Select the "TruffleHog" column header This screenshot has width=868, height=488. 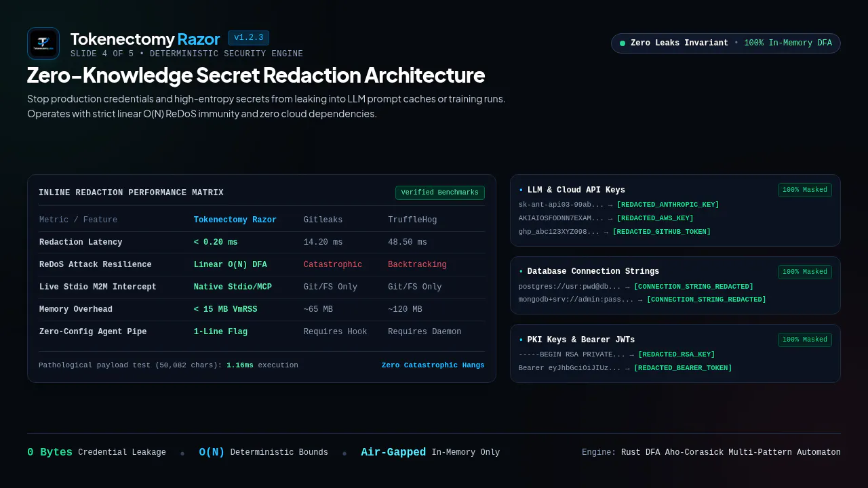point(412,220)
